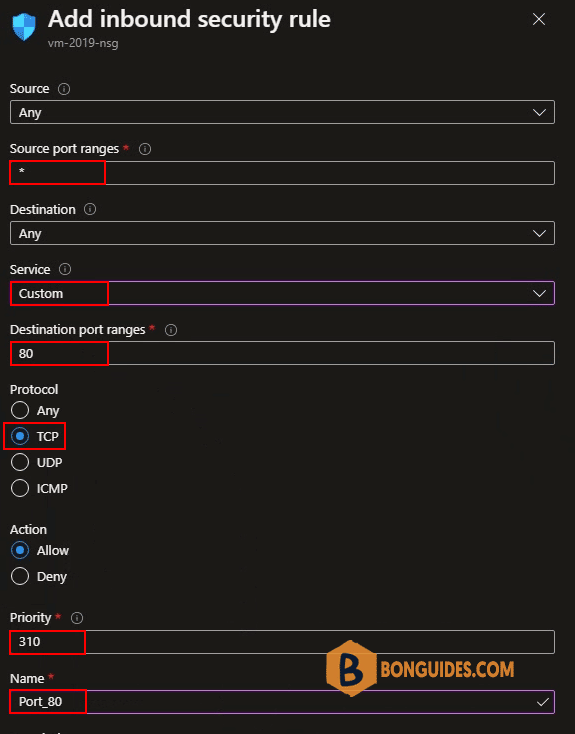
Task: Select the TCP protocol option
Action: [x=20, y=436]
